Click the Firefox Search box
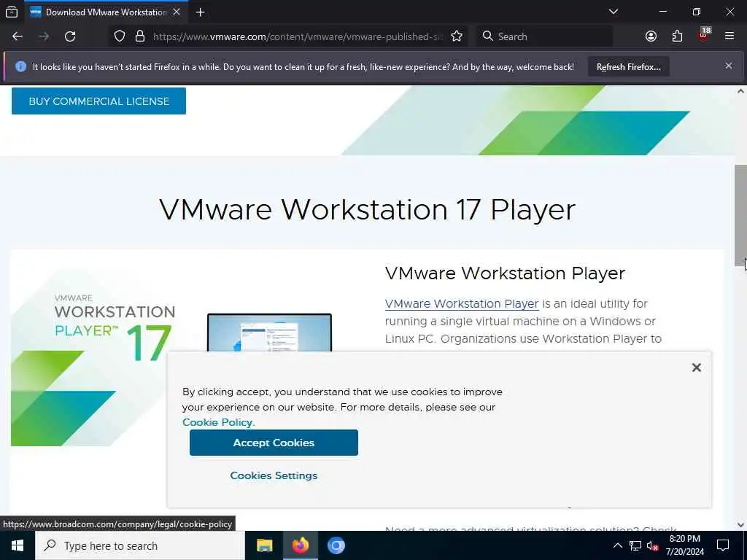 click(544, 36)
